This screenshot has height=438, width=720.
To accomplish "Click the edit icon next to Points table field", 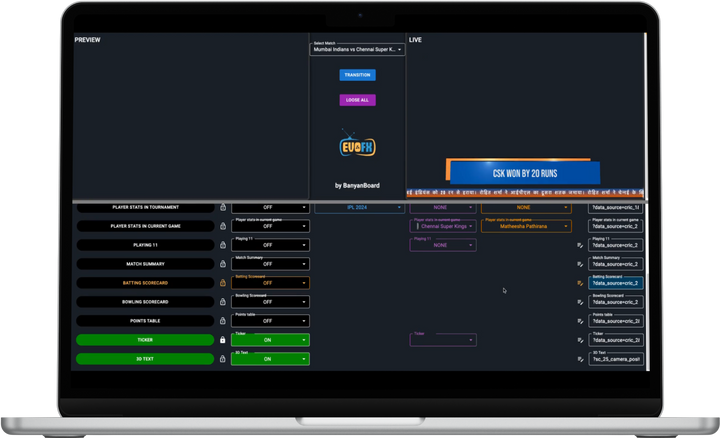I will 580,321.
